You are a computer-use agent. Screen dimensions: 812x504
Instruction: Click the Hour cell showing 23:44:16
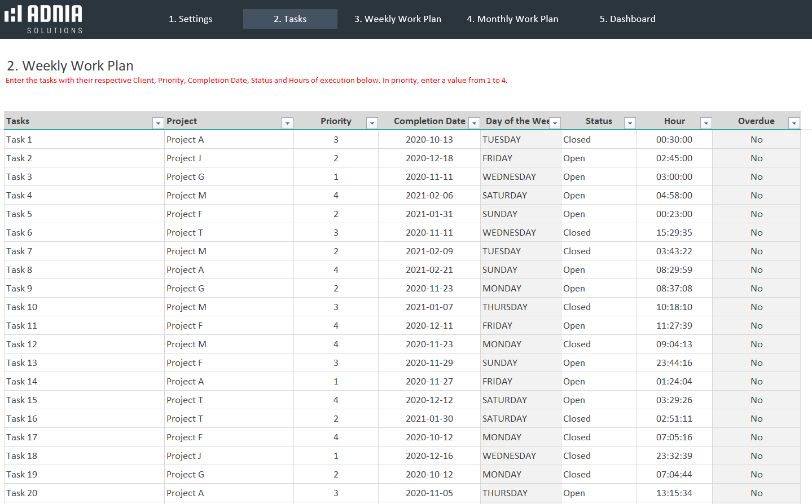(674, 363)
